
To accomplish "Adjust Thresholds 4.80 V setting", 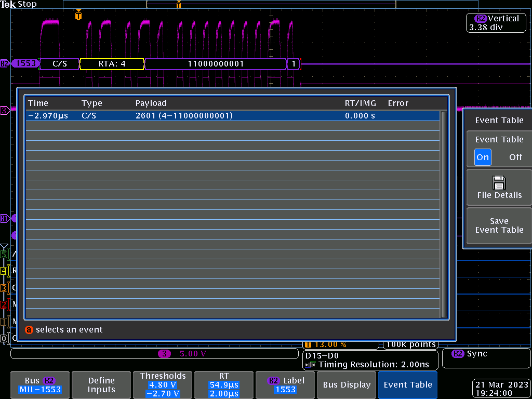I will point(163,385).
